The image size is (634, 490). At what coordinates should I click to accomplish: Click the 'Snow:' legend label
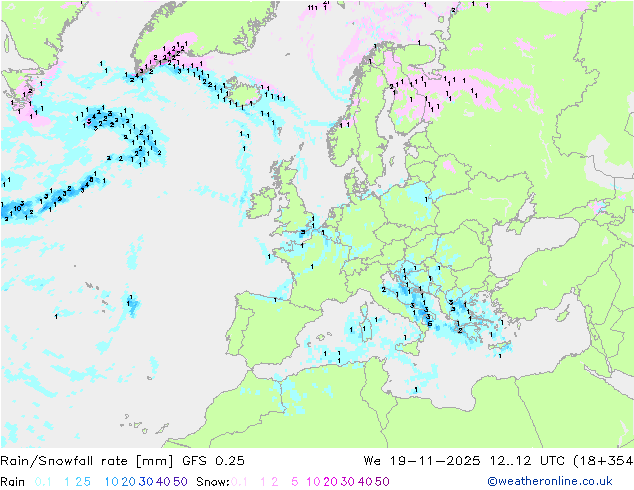click(213, 482)
